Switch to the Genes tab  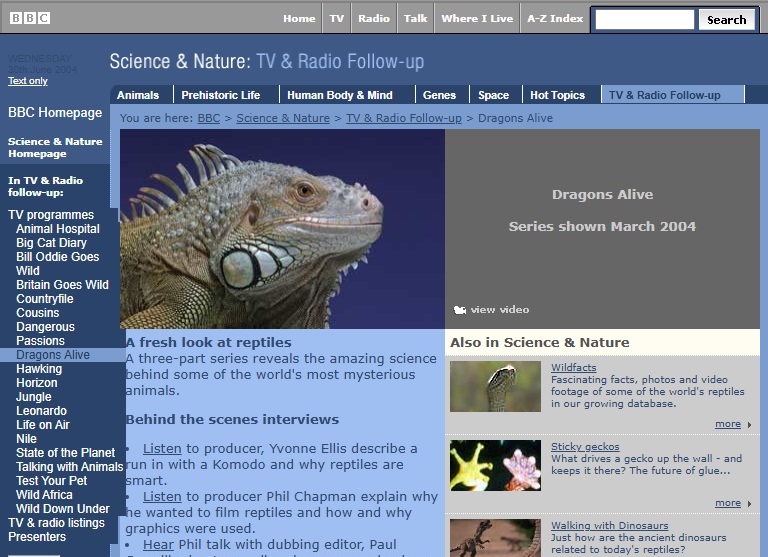point(439,95)
